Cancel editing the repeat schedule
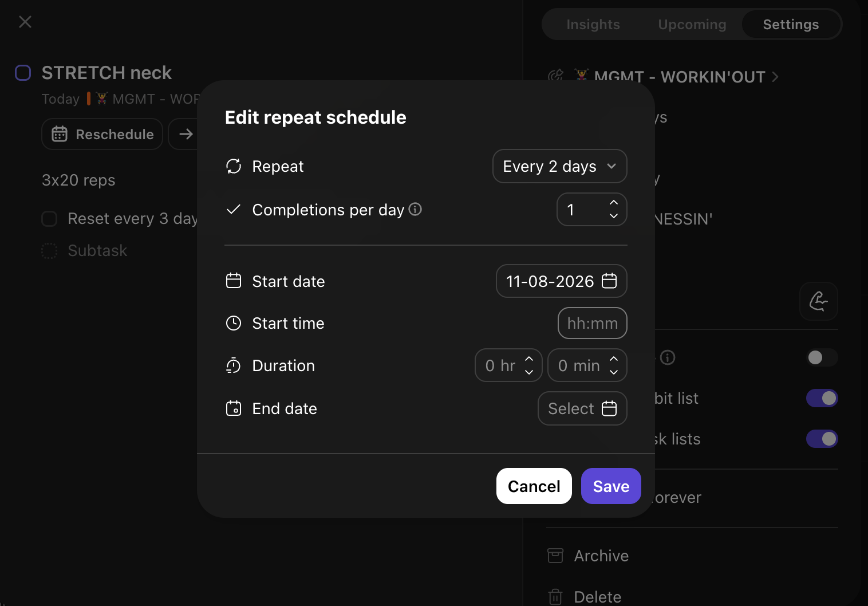868x606 pixels. pos(534,486)
